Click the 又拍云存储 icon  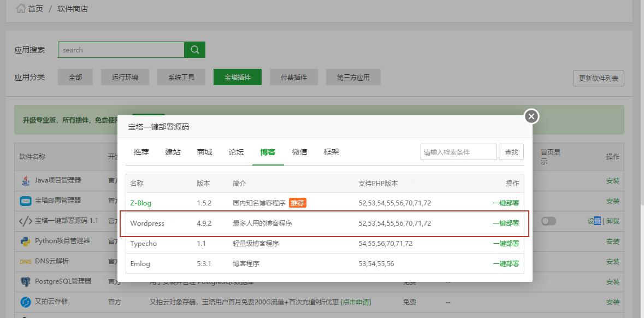[x=26, y=302]
